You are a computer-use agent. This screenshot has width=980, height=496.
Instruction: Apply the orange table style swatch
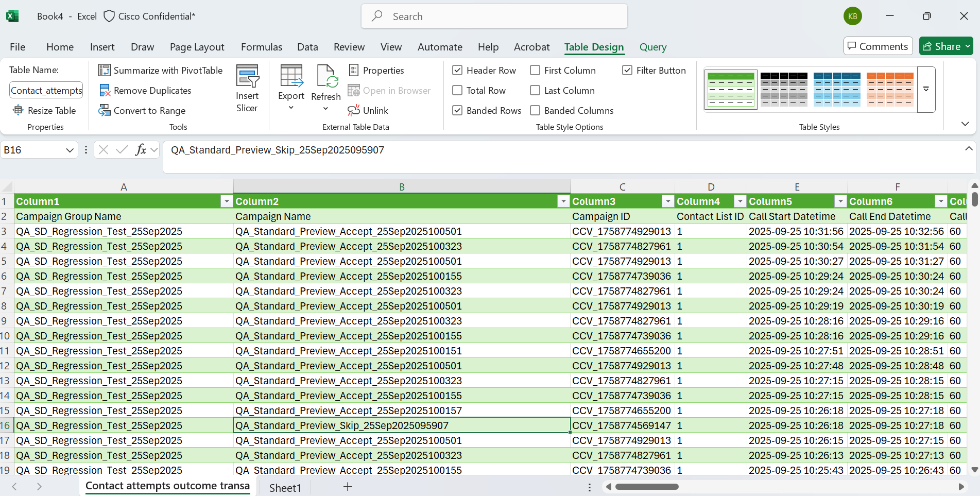click(x=889, y=89)
